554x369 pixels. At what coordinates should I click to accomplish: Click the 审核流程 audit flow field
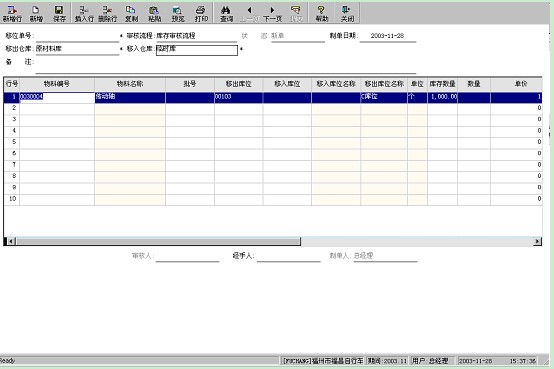[x=196, y=36]
